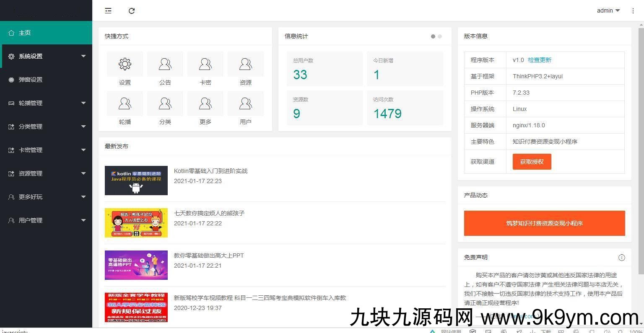Click the refresh icon in top bar
The image size is (644, 333).
pyautogui.click(x=132, y=11)
